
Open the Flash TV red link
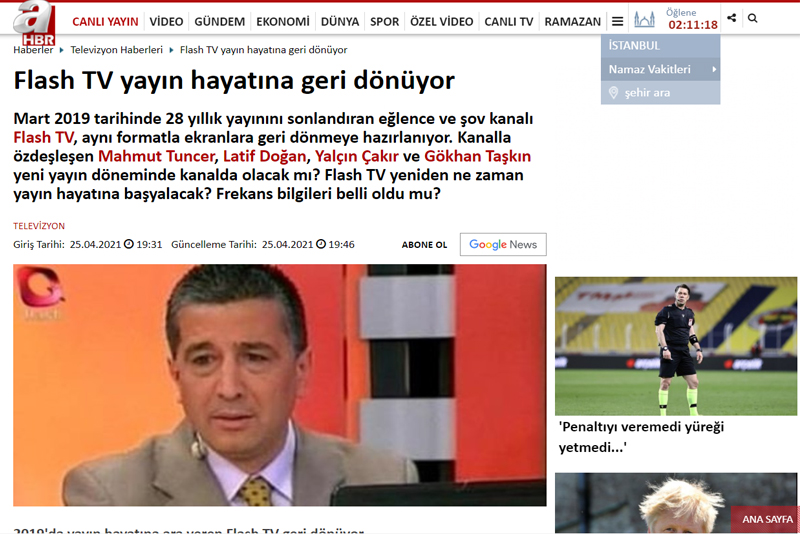point(43,138)
